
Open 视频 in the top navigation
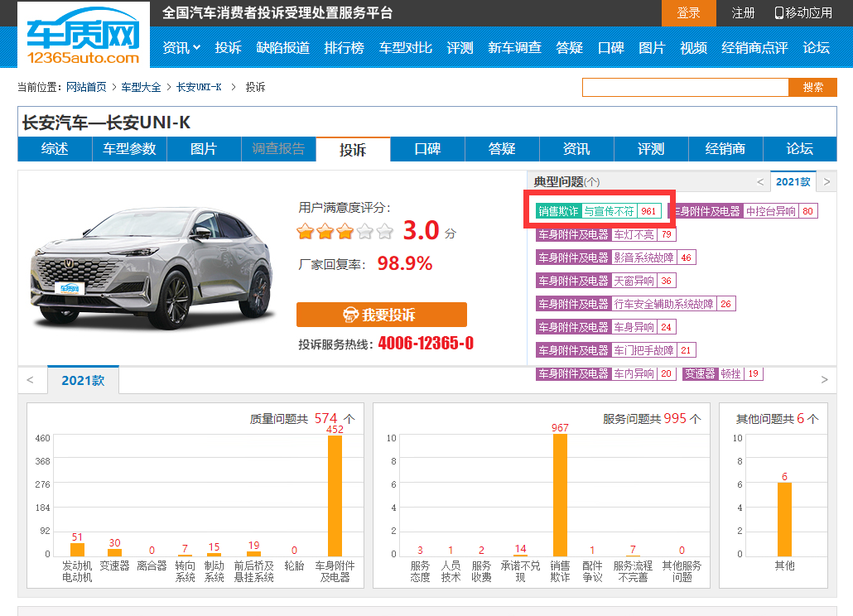tap(694, 48)
